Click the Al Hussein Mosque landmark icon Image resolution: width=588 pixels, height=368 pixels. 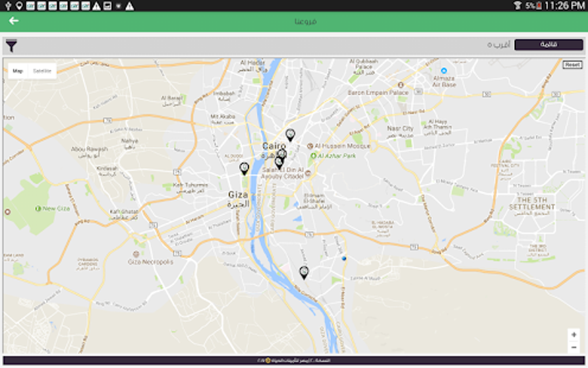tap(310, 146)
